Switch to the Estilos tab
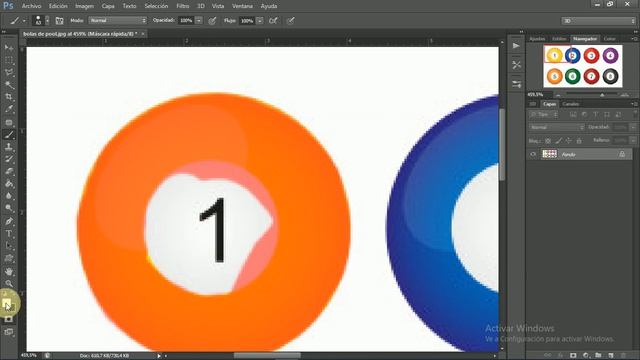 pos(559,39)
